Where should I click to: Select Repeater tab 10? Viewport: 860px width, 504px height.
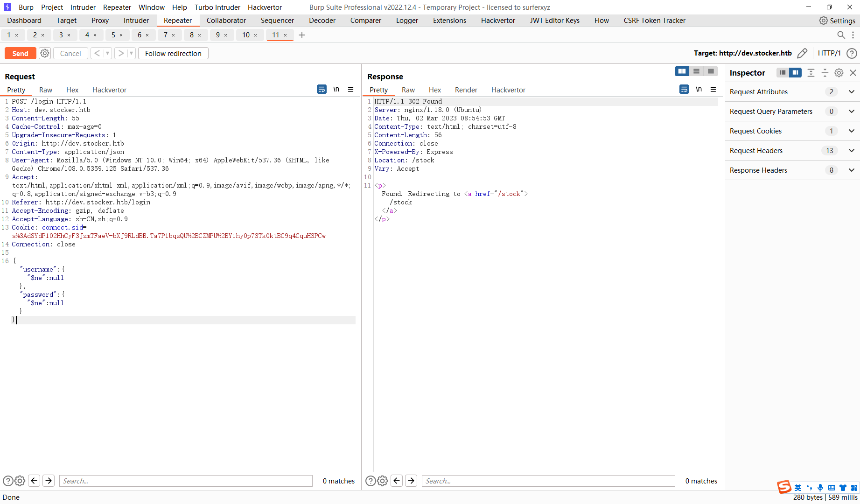[246, 35]
